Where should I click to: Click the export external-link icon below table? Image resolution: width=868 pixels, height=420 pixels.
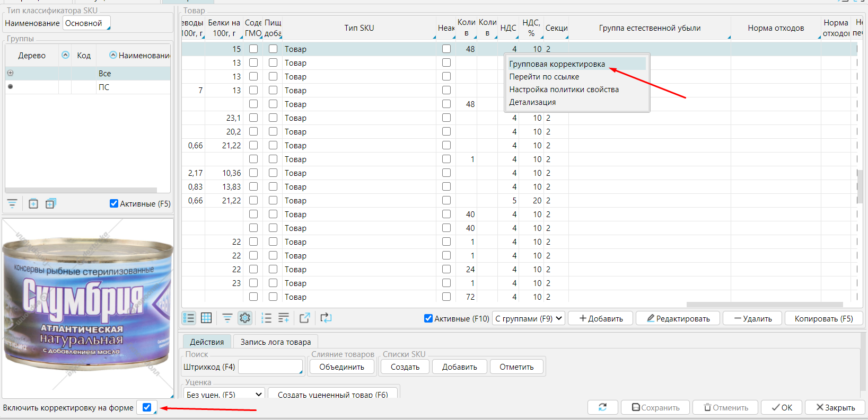(x=304, y=318)
